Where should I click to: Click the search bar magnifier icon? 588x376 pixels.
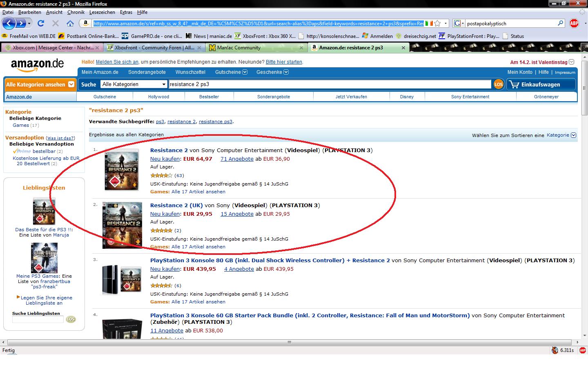tap(561, 23)
